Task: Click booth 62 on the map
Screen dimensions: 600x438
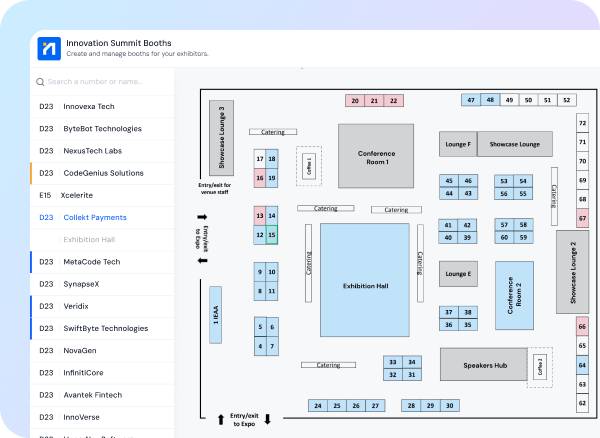Action: [x=582, y=403]
